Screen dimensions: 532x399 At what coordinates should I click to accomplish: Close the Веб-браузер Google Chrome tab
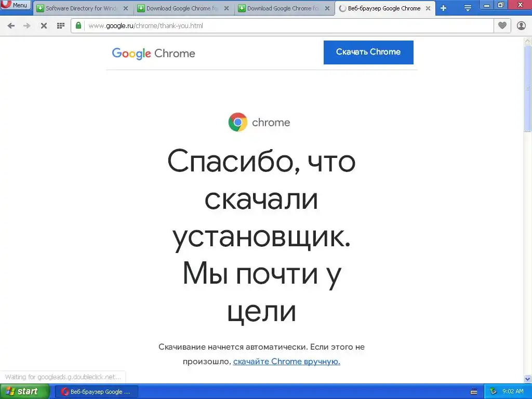(428, 8)
